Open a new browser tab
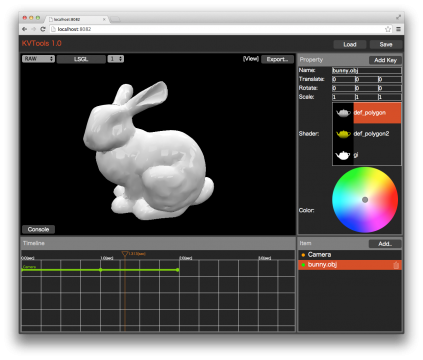 pyautogui.click(x=115, y=19)
